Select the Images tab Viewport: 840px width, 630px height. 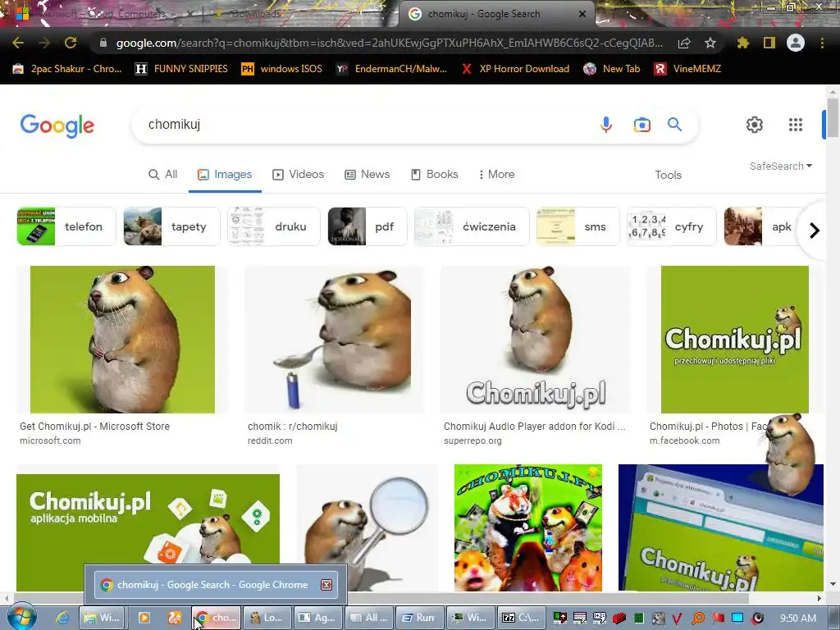click(225, 174)
